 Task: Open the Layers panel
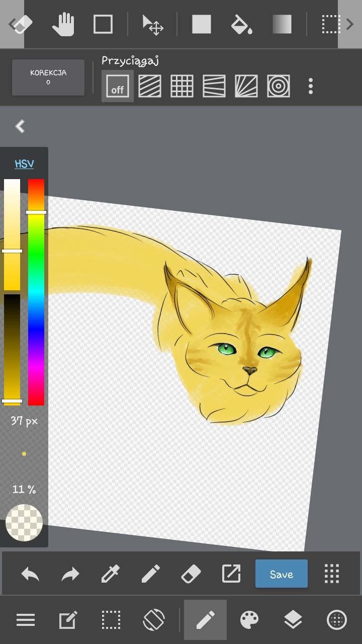(293, 620)
